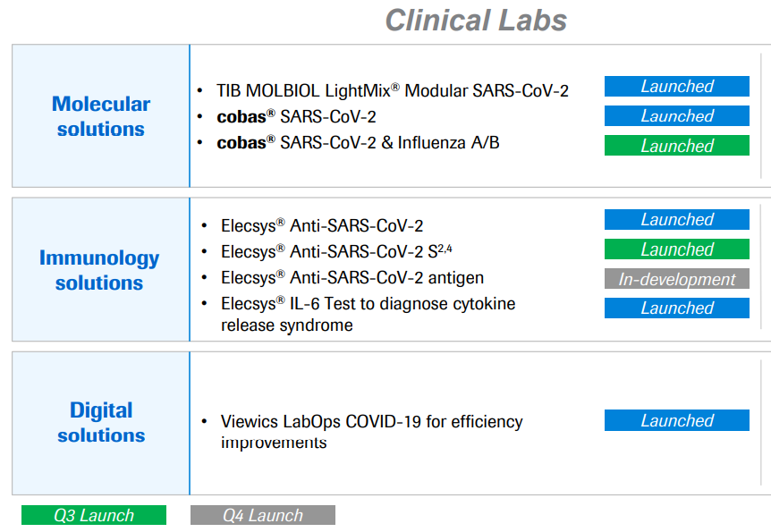The image size is (771, 532).
Task: Select the Molecular solutions category panel
Action: tap(101, 116)
